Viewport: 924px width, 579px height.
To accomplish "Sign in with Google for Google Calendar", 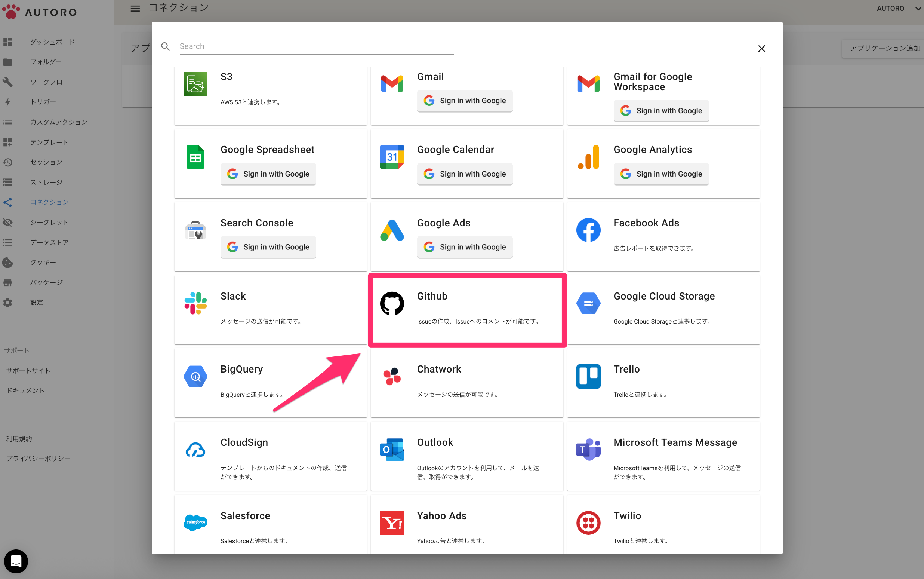I will [465, 174].
